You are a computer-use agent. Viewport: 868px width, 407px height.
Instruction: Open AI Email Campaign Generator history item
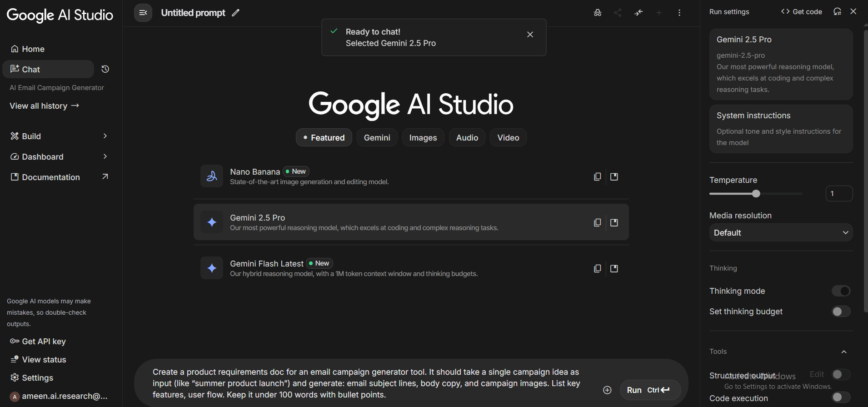pos(57,87)
